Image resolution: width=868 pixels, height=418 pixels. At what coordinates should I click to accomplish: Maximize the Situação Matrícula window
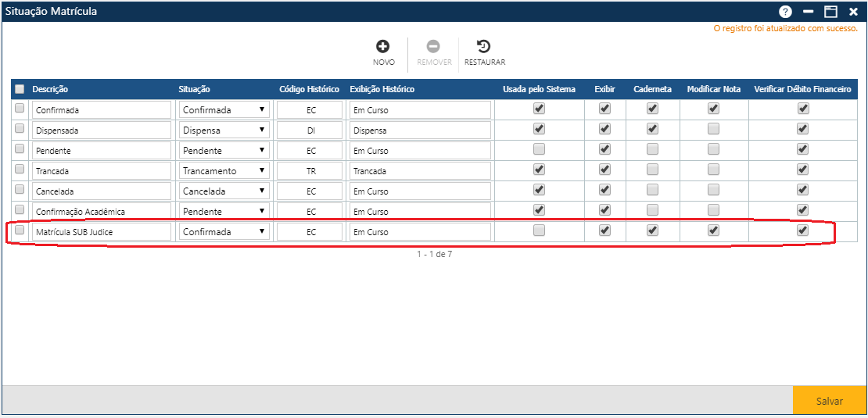(830, 12)
